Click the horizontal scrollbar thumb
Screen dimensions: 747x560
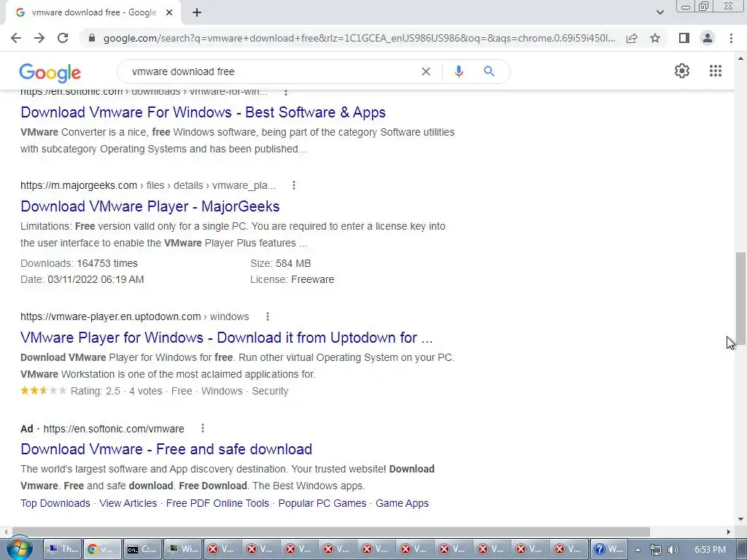(331, 532)
